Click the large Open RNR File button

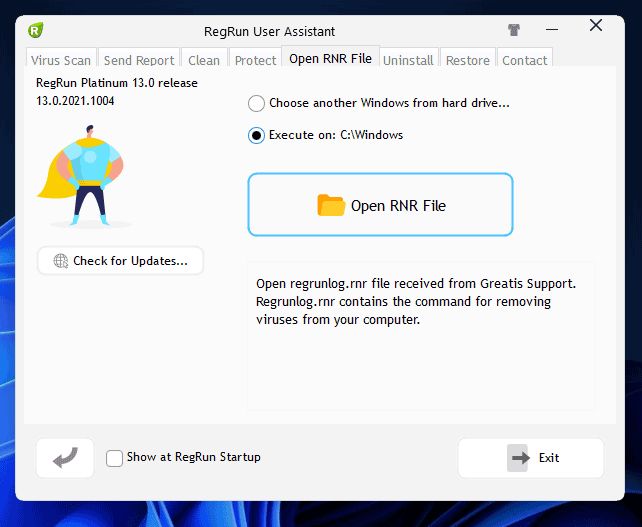click(x=380, y=205)
